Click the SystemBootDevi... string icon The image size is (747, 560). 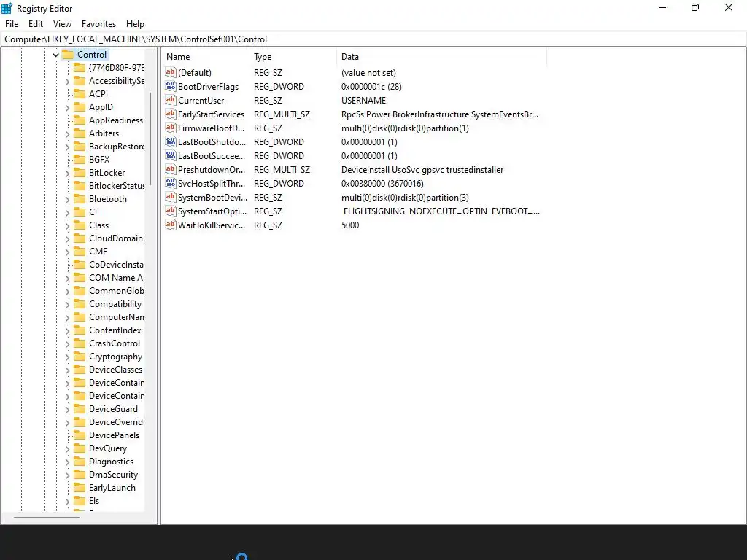coord(171,197)
